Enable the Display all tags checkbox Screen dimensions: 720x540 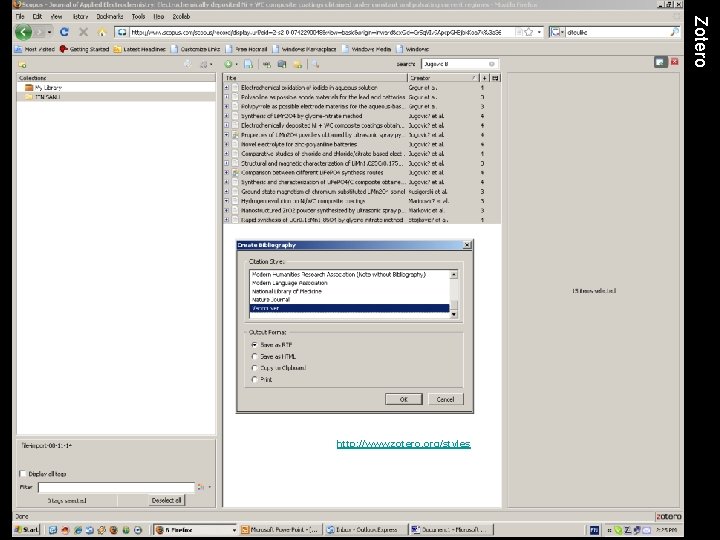pyautogui.click(x=22, y=473)
